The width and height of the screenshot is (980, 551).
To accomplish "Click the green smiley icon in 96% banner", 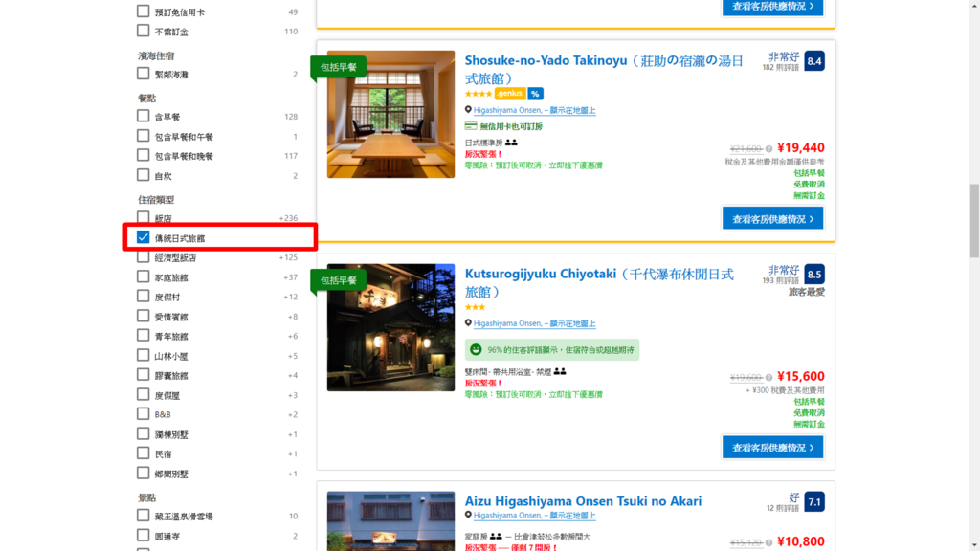I will click(x=476, y=350).
